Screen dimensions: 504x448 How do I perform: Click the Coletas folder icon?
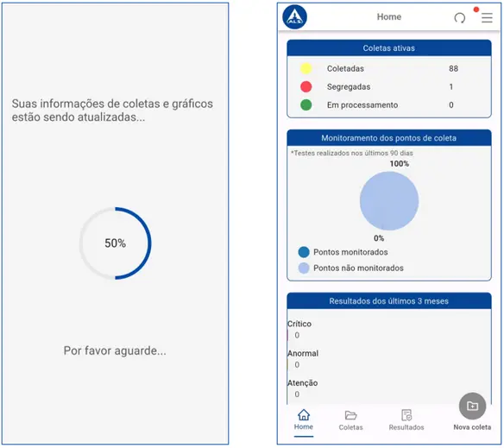350,415
